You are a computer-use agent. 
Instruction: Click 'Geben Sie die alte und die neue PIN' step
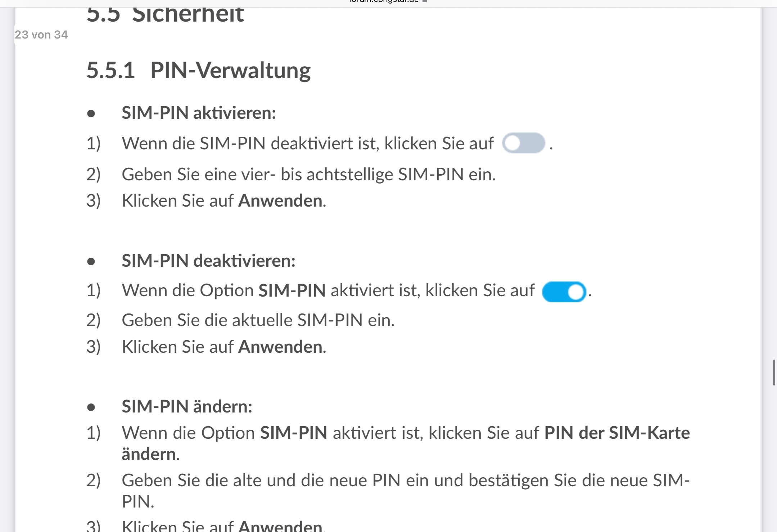pyautogui.click(x=406, y=491)
